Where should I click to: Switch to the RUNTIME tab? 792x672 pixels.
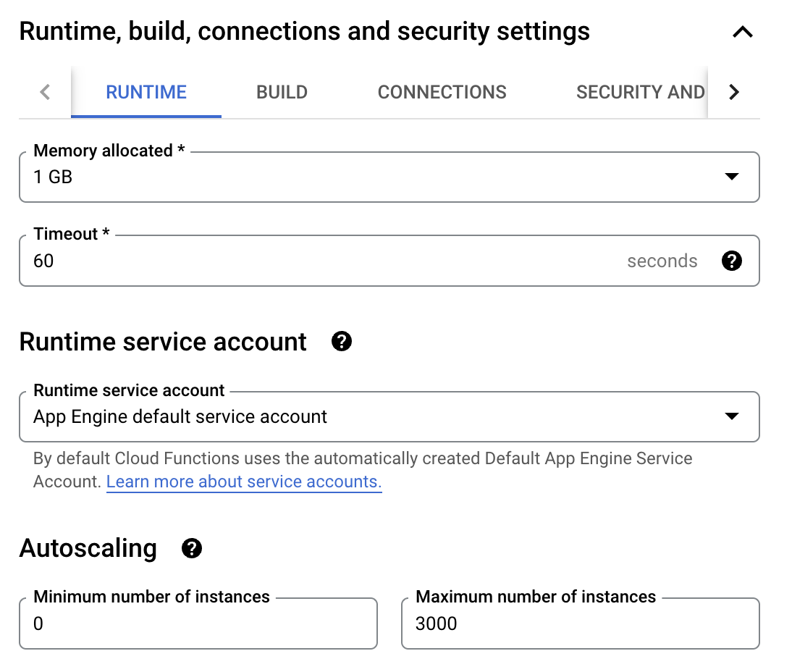click(x=146, y=93)
